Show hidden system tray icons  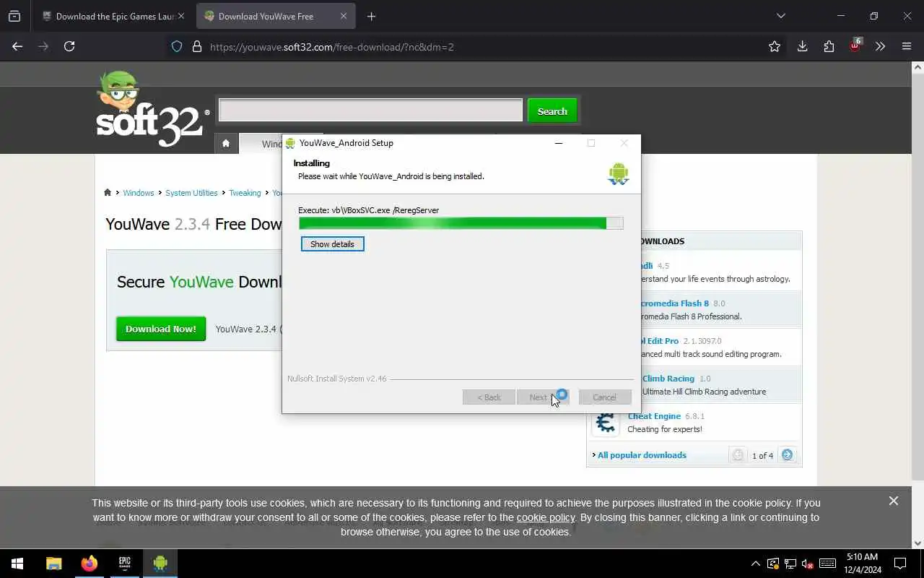pyautogui.click(x=756, y=563)
